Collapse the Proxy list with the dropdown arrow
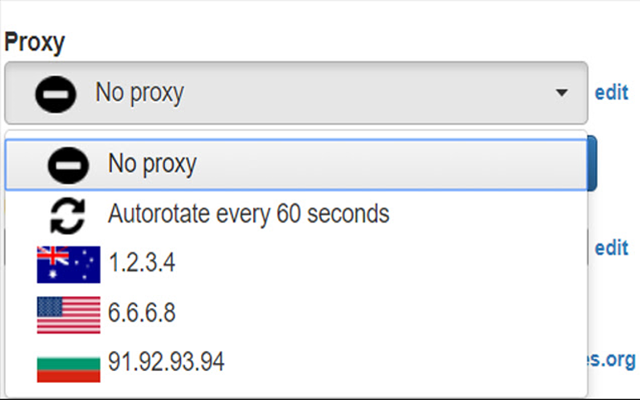 point(562,93)
